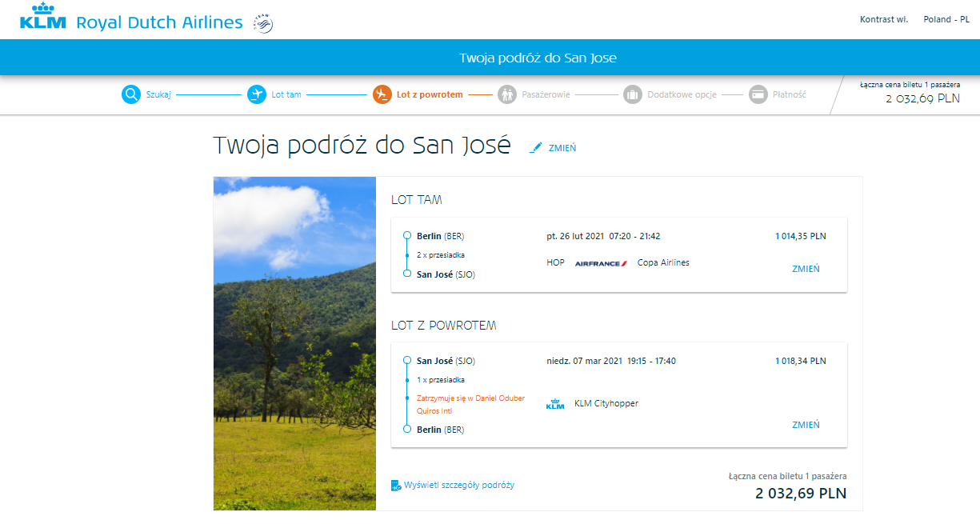Click the SkyTeam alliance emblem
The height and width of the screenshot is (524, 980).
263,23
